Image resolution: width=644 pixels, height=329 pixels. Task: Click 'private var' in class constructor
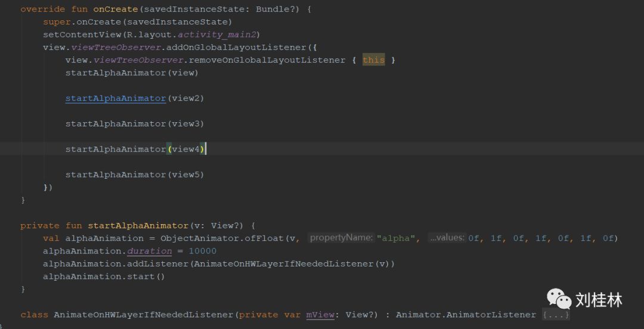(270, 315)
